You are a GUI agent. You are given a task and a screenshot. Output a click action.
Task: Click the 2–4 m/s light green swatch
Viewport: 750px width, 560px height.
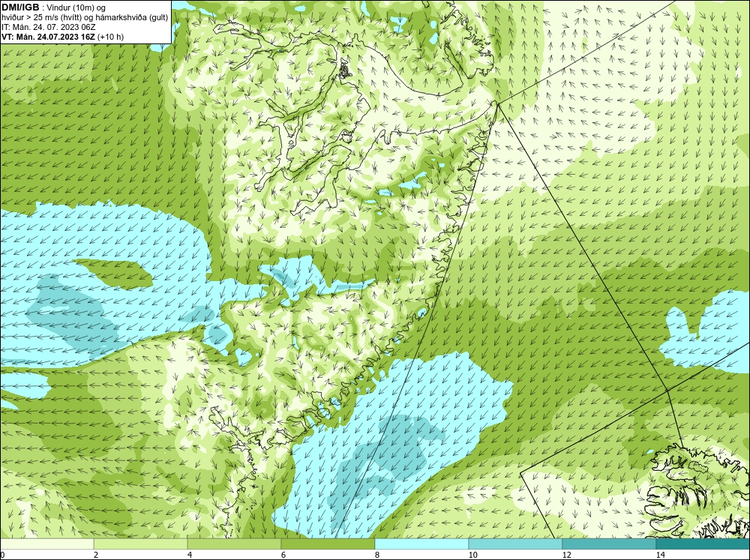(x=141, y=544)
